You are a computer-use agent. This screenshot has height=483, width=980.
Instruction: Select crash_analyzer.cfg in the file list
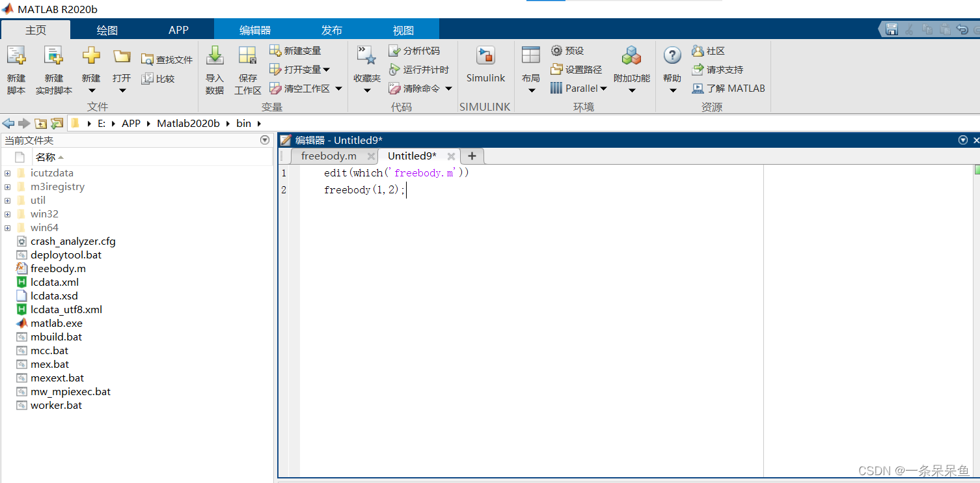click(73, 241)
